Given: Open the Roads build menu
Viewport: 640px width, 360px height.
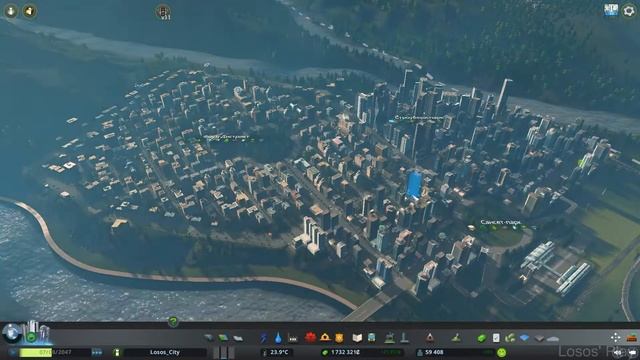Looking at the screenshot, I should point(209,338).
